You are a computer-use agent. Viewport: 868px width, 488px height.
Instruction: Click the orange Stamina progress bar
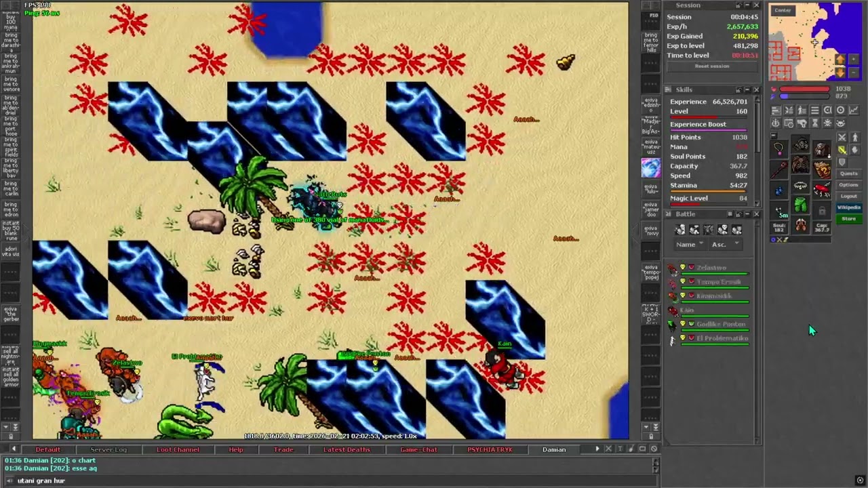click(708, 190)
